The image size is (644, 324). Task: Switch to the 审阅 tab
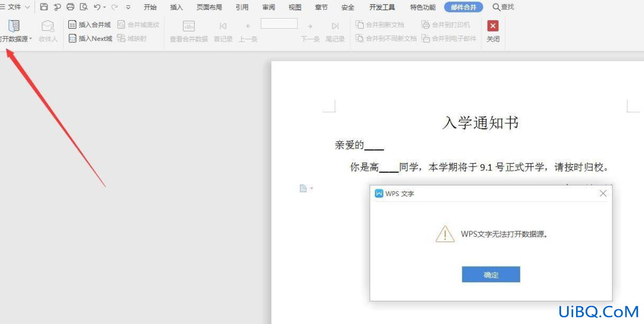269,7
